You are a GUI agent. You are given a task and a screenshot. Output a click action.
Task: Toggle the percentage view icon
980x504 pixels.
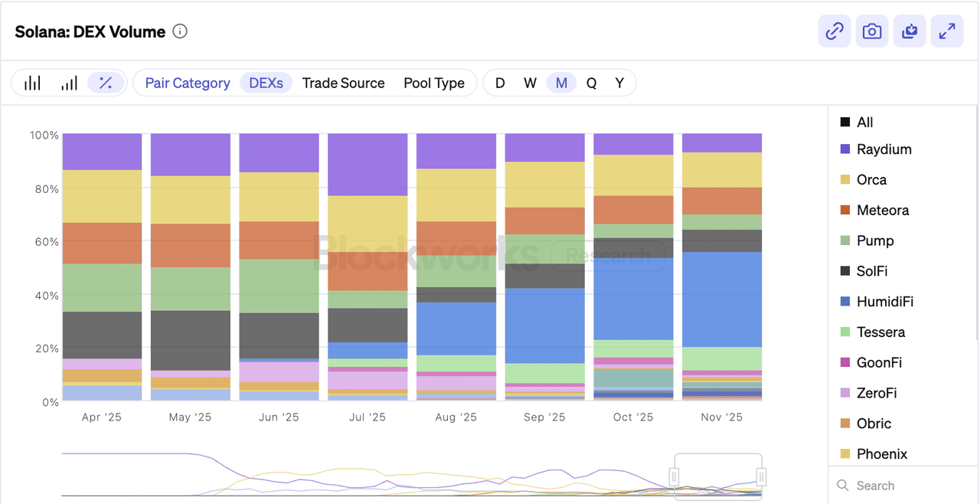click(106, 83)
